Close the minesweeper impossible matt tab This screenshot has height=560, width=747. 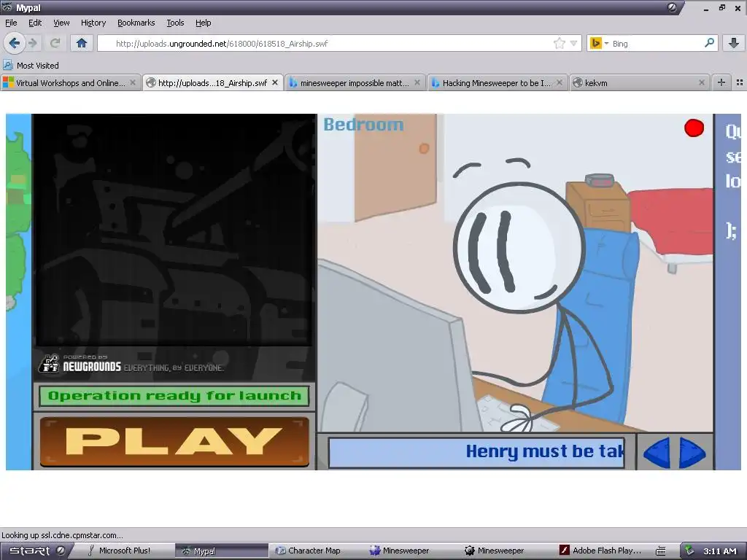coord(417,83)
